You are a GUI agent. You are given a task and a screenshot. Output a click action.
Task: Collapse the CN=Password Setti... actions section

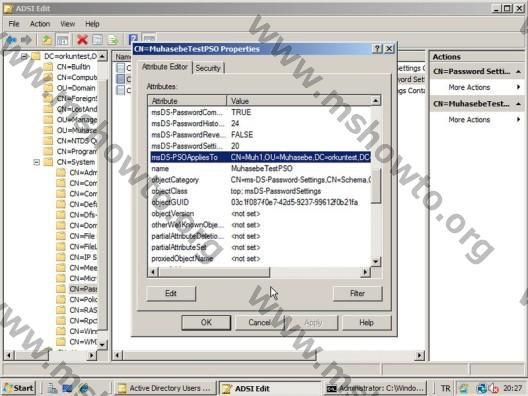click(519, 71)
